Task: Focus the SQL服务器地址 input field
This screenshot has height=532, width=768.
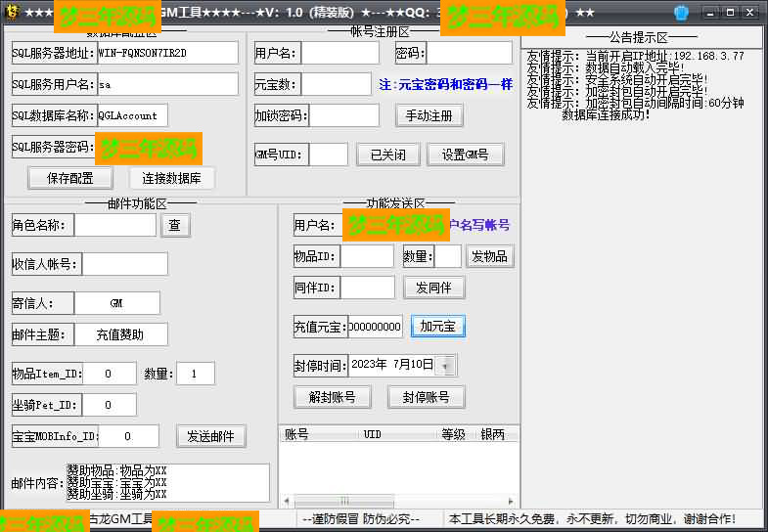Action: point(167,53)
